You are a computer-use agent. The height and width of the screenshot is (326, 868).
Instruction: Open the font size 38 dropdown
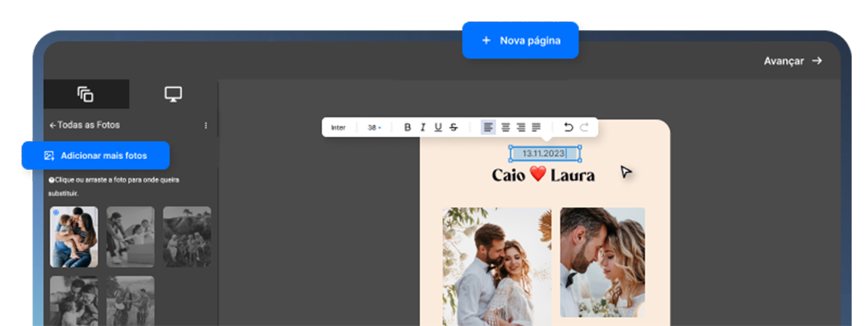[x=374, y=128]
